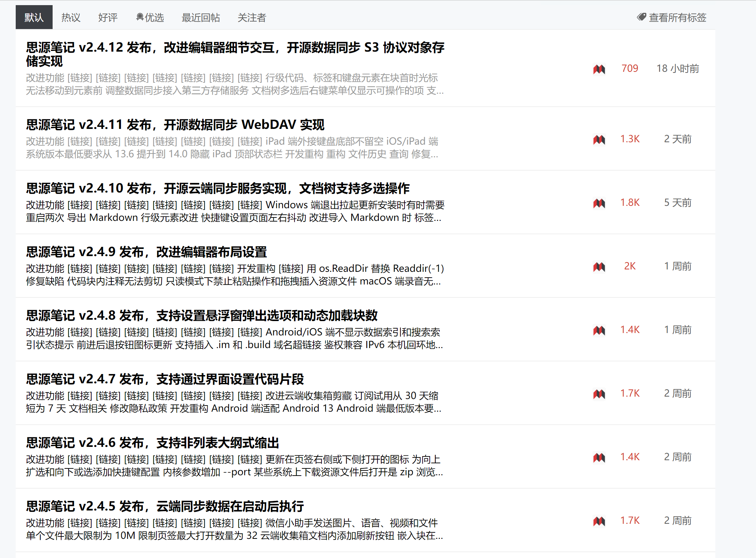Click the 1 周前 timestamp on v2.4.9 post
This screenshot has height=558, width=756.
click(678, 266)
